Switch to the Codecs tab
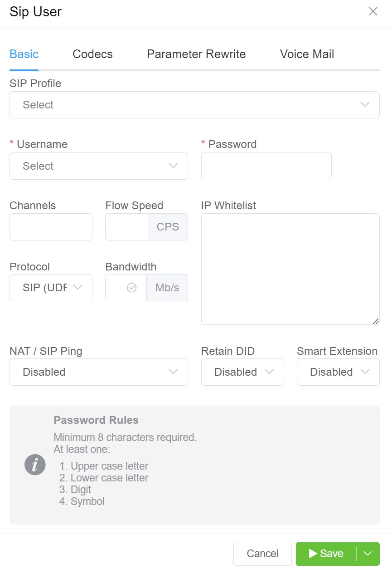This screenshot has height=569, width=392. click(x=92, y=54)
